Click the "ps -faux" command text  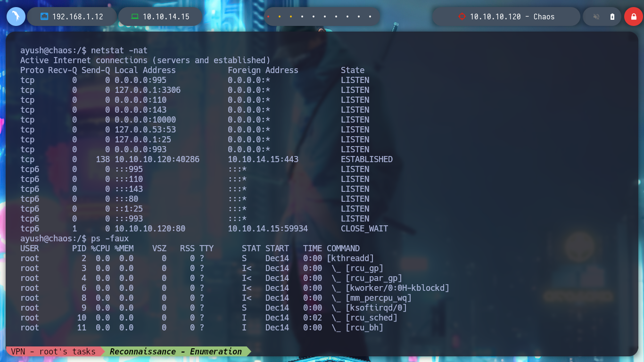pyautogui.click(x=110, y=239)
